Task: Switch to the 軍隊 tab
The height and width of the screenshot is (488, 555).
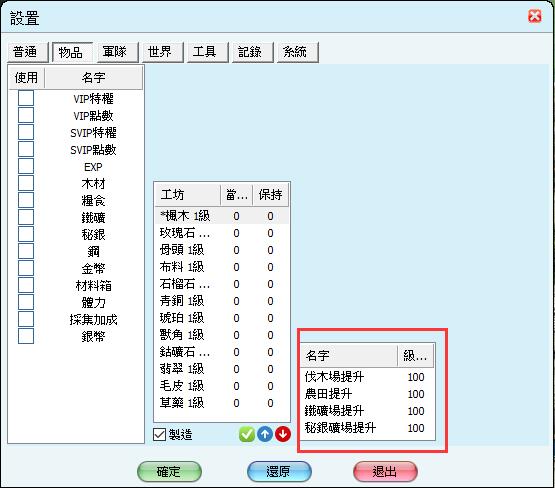Action: pos(115,52)
